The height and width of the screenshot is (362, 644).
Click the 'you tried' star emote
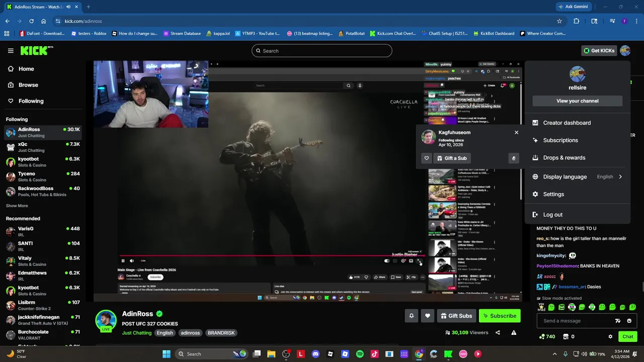pos(541,307)
